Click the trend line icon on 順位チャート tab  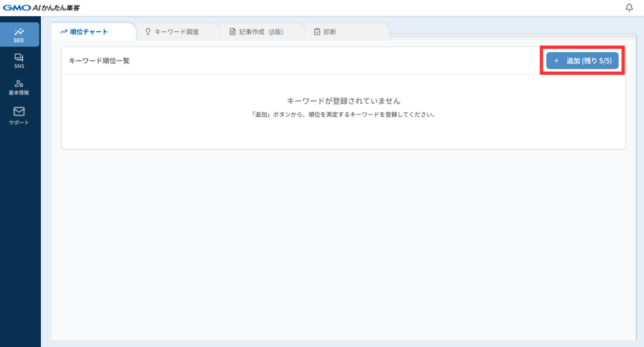(x=64, y=31)
